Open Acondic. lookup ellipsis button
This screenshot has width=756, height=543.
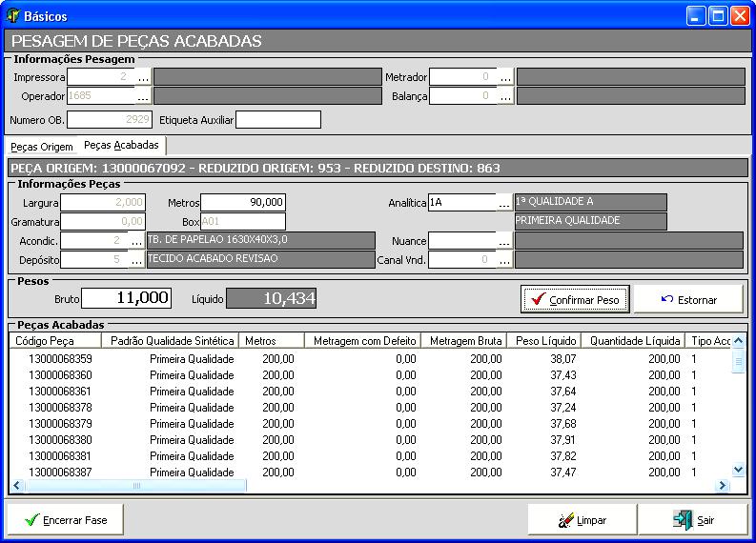coord(136,241)
